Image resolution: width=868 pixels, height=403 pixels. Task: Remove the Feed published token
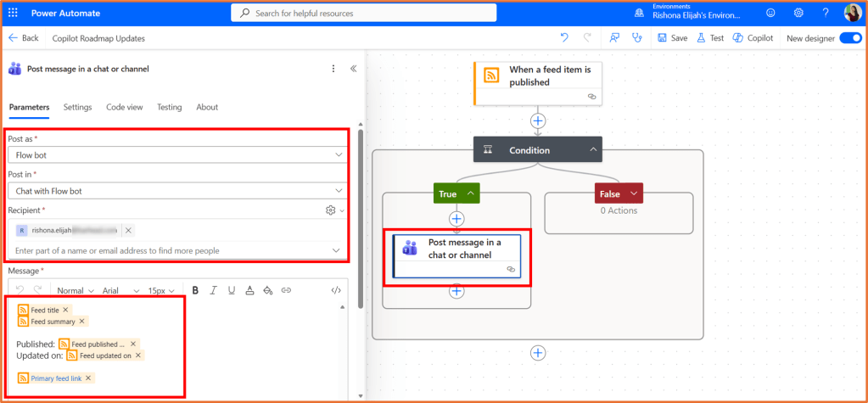[133, 344]
